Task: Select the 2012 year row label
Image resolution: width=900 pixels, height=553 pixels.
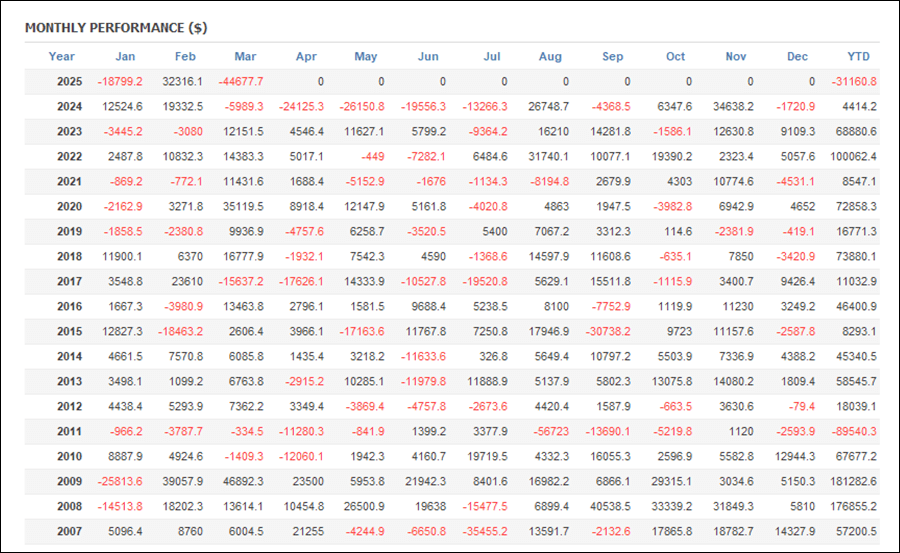Action: [69, 406]
